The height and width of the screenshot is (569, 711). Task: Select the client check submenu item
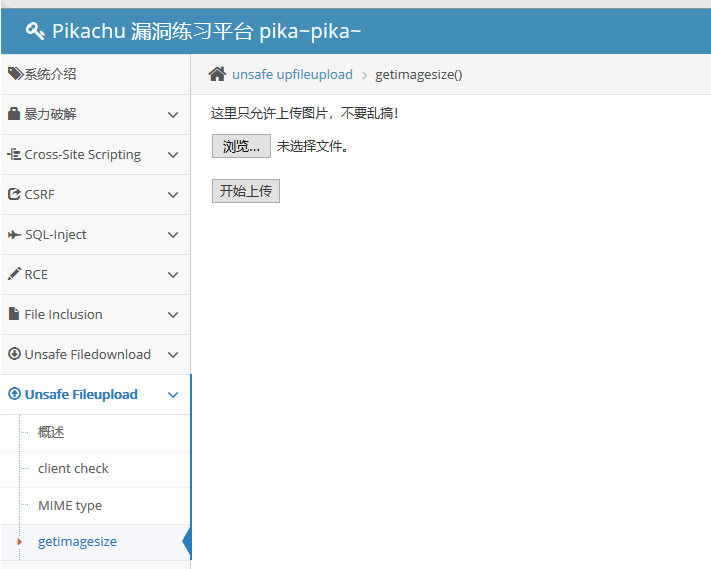pos(73,468)
